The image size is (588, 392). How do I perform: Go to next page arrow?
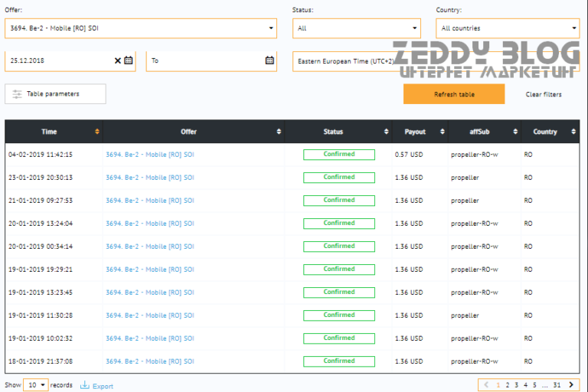(571, 385)
